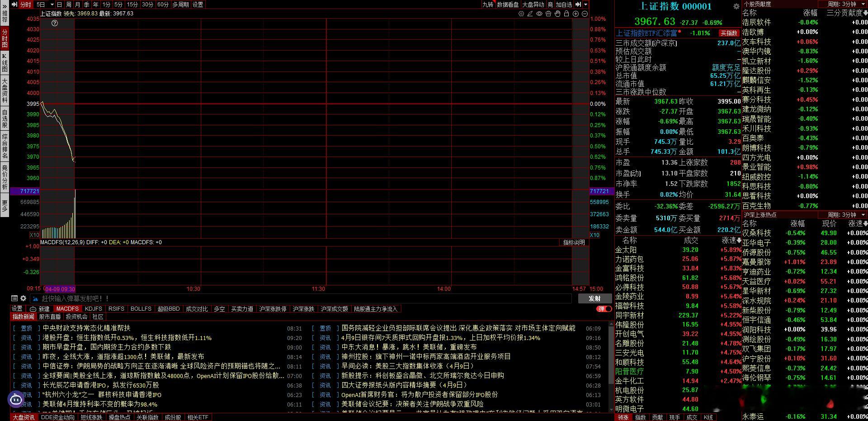Open the 多周期 multi-period view
Image resolution: width=868 pixels, height=421 pixels.
[x=180, y=5]
